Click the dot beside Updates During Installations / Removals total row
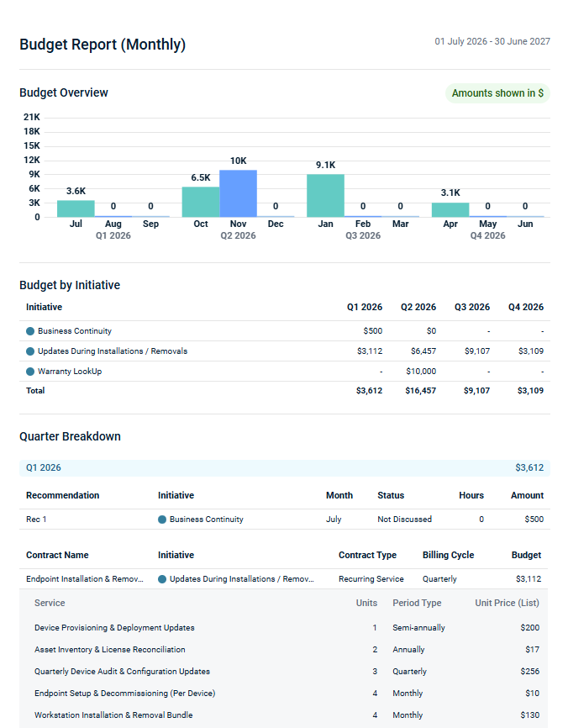568x728 pixels. (x=30, y=351)
